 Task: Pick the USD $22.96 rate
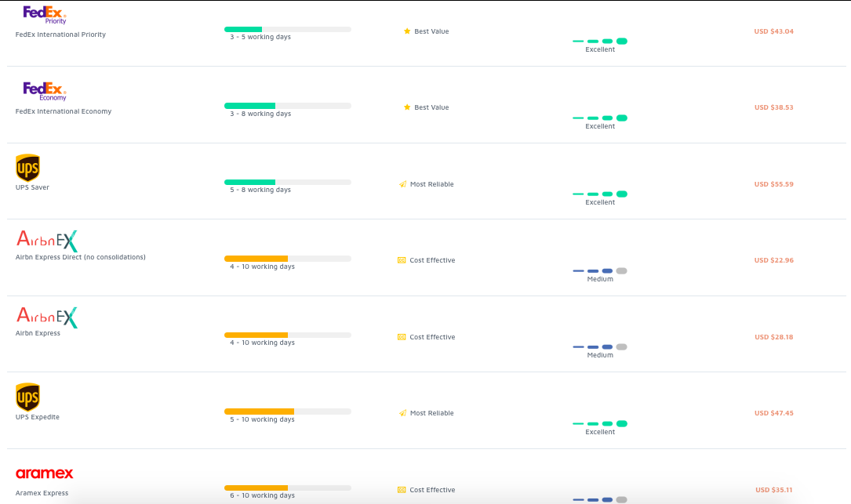click(x=773, y=260)
